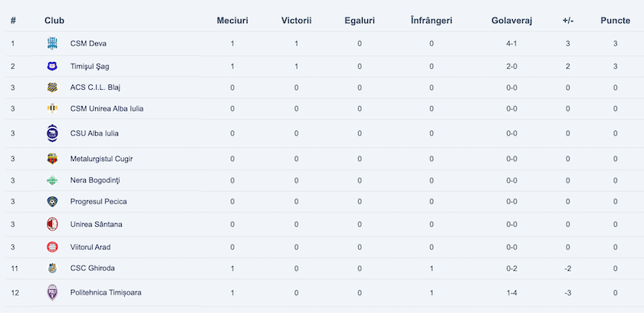
Task: Click the CSM Unirea Alba Iulia logo
Action: [52, 108]
